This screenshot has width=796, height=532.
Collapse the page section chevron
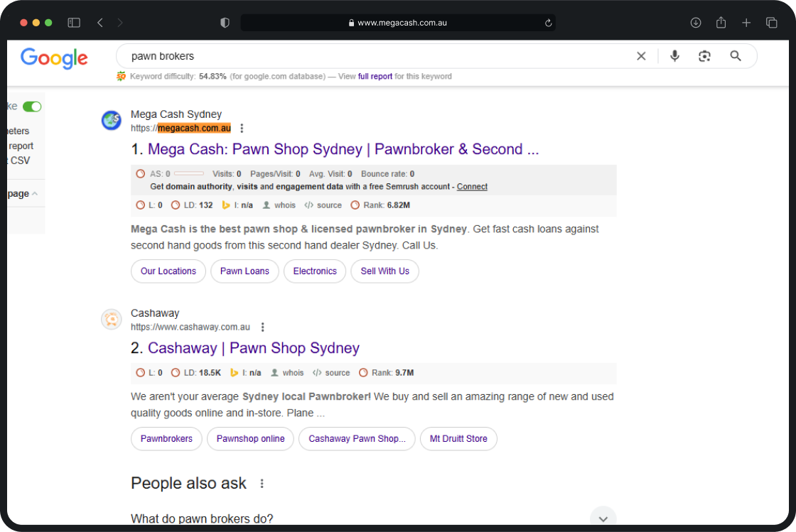tap(35, 194)
